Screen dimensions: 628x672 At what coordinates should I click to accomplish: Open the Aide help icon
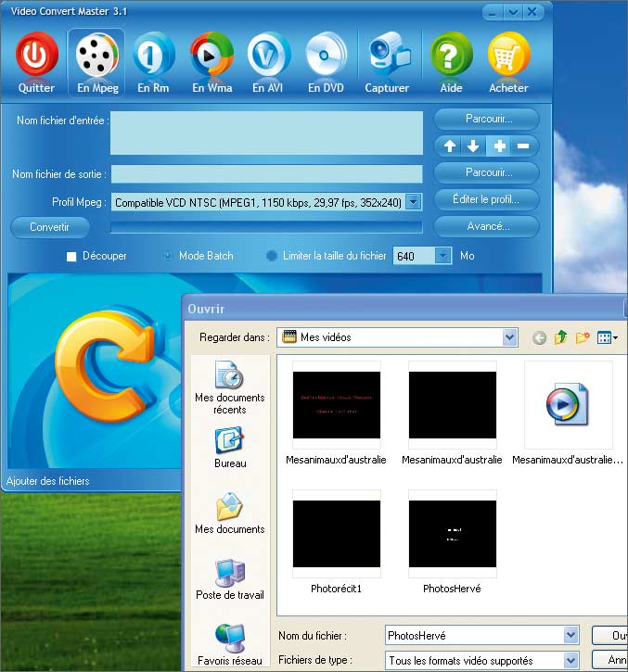pyautogui.click(x=451, y=56)
